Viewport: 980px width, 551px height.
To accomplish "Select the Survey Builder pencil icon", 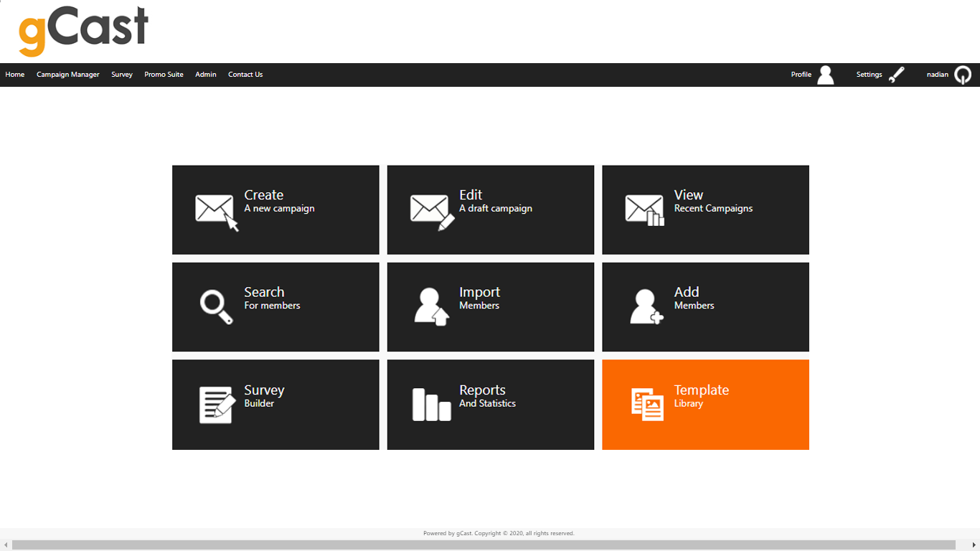I will coord(215,404).
